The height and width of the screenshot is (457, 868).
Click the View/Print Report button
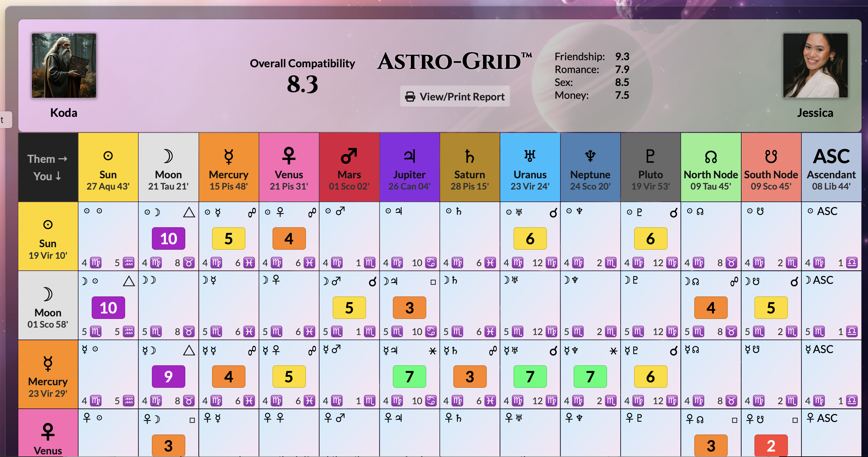coord(455,97)
